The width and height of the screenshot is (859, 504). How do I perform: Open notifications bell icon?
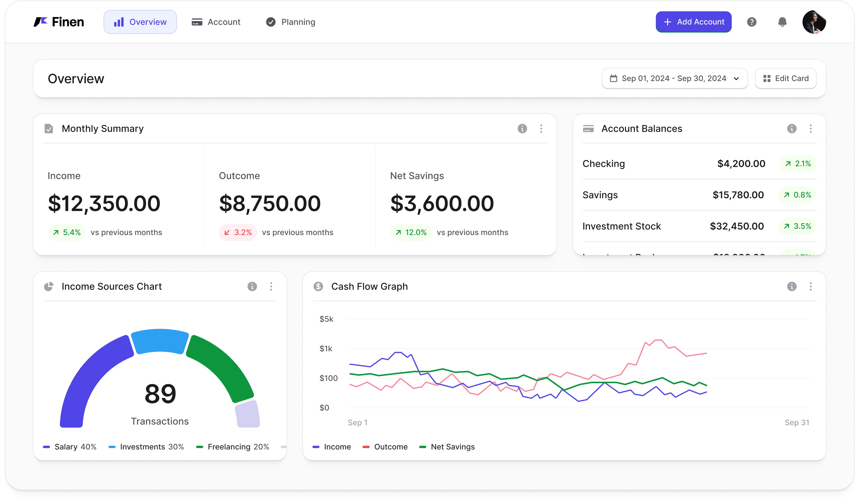(782, 22)
